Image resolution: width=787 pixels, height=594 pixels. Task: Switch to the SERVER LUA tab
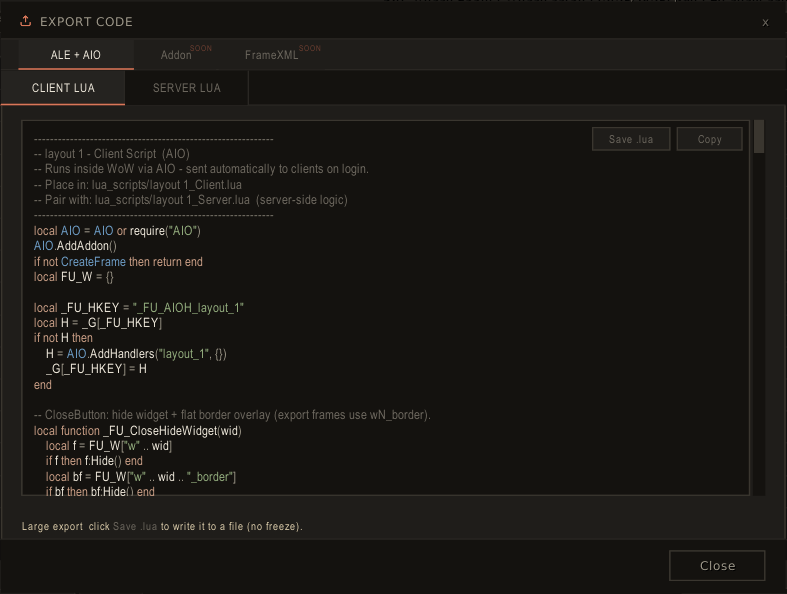coord(187,88)
